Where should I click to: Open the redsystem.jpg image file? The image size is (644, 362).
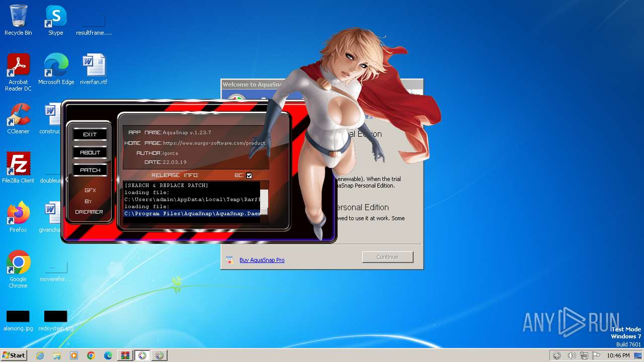click(55, 321)
